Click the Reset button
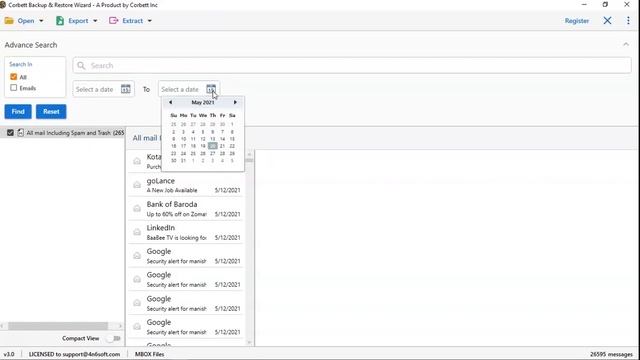Screen dimensions: 640x360 pyautogui.click(x=51, y=111)
